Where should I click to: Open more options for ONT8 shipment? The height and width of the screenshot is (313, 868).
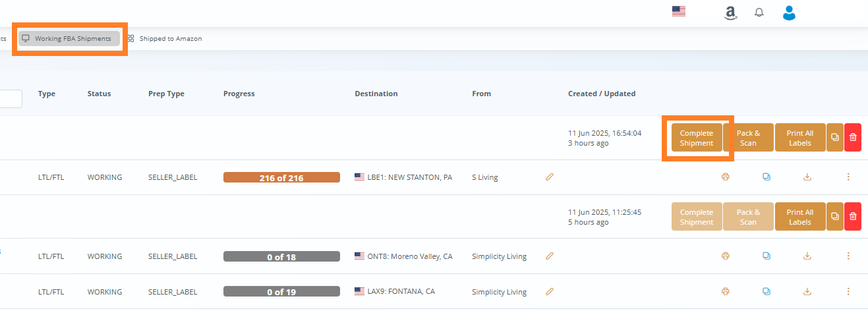[x=848, y=256]
